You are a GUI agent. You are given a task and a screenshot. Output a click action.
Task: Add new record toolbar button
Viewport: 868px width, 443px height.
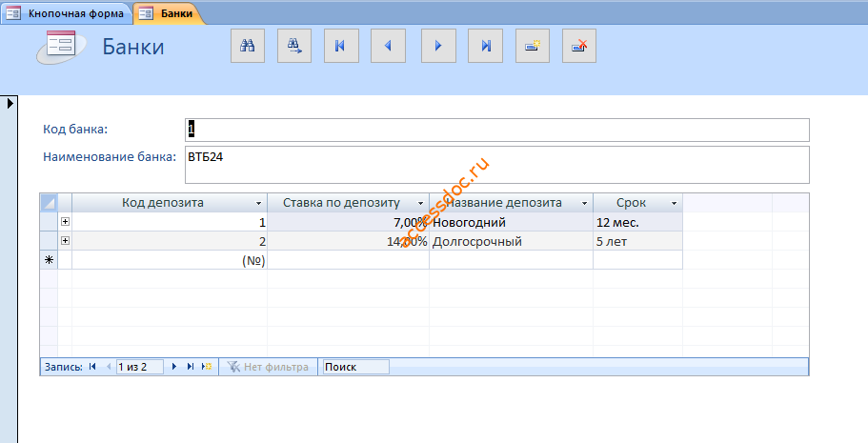pyautogui.click(x=533, y=46)
